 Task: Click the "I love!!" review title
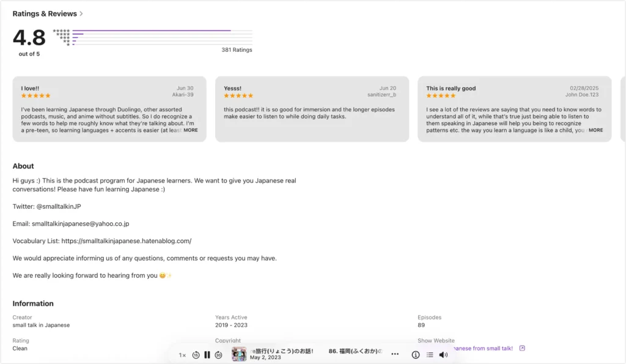pos(30,89)
